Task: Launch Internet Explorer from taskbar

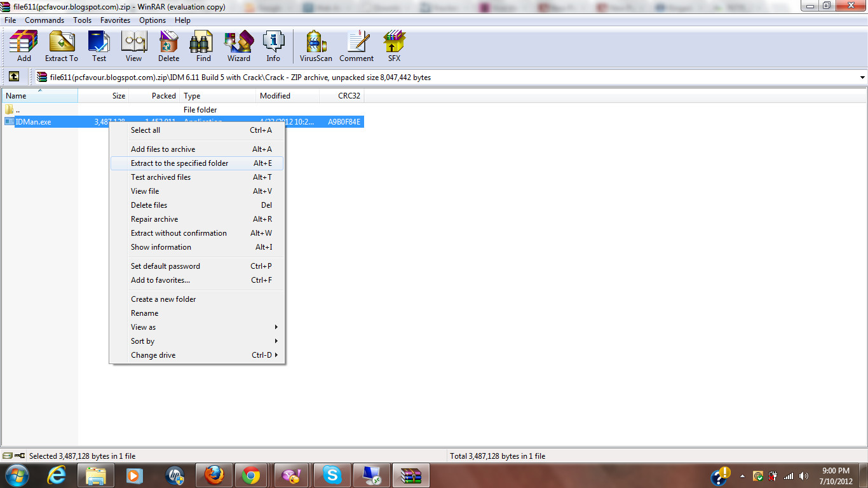Action: [57, 475]
